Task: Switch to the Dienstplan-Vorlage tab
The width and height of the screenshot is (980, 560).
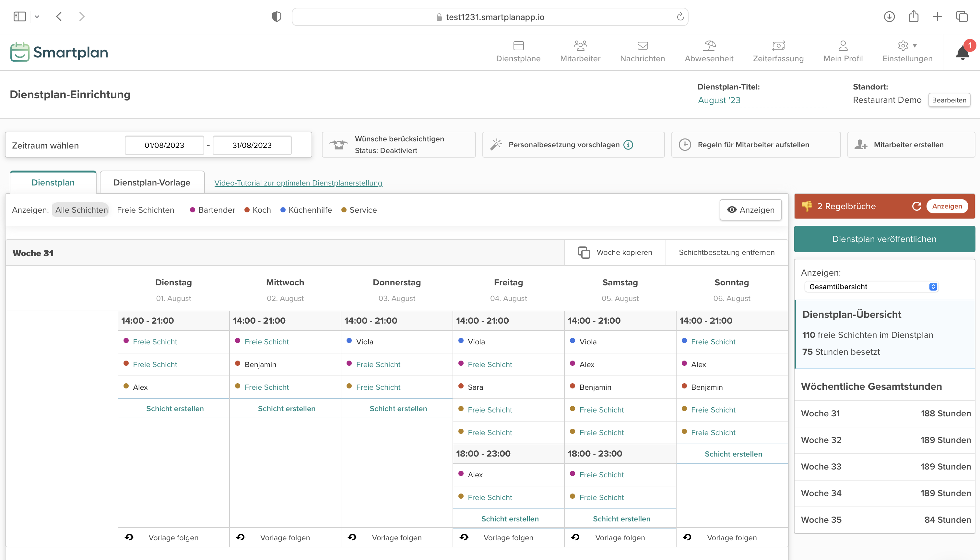Action: pyautogui.click(x=152, y=182)
